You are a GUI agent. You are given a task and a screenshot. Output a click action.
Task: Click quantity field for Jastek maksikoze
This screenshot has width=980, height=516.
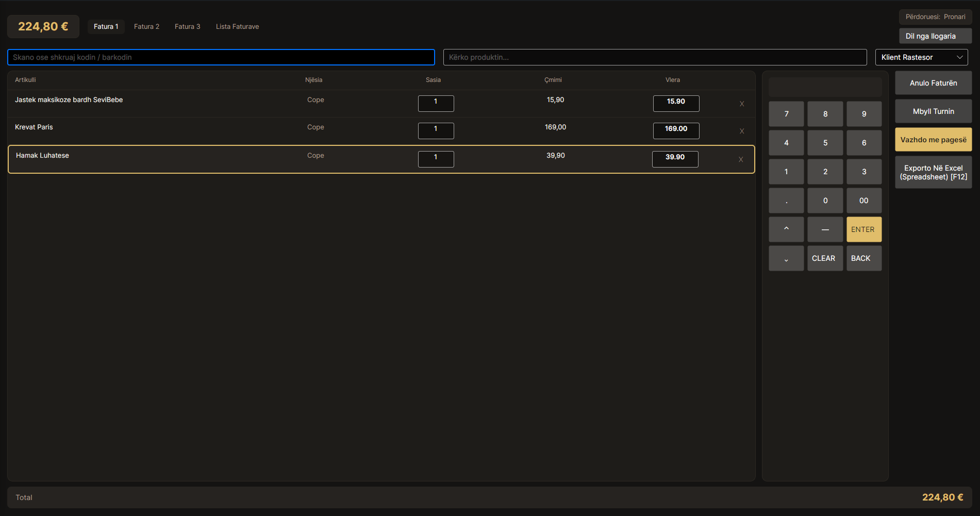(x=436, y=104)
